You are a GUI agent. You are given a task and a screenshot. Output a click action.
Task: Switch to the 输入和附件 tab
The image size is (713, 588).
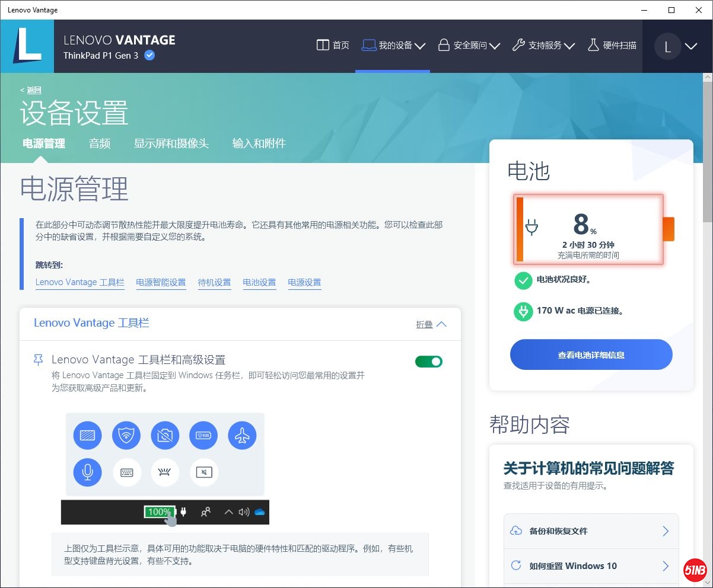point(259,143)
